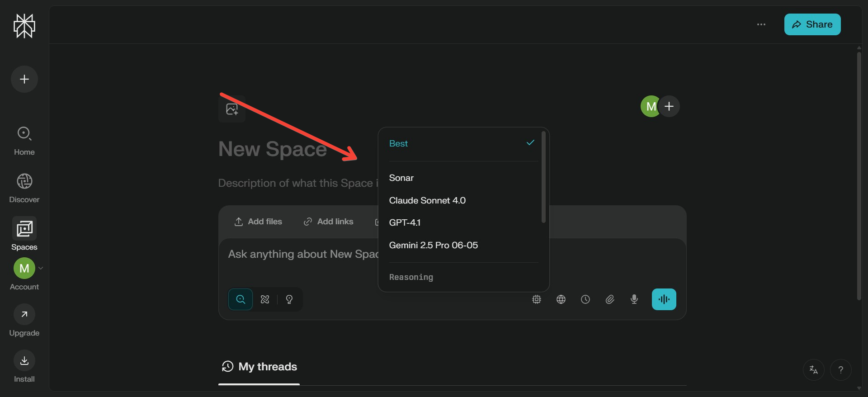
Task: Open the language translate button
Action: point(814,370)
